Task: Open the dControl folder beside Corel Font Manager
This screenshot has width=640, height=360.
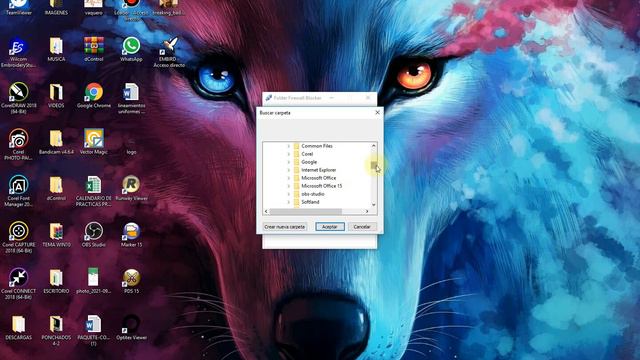Action: 56,188
